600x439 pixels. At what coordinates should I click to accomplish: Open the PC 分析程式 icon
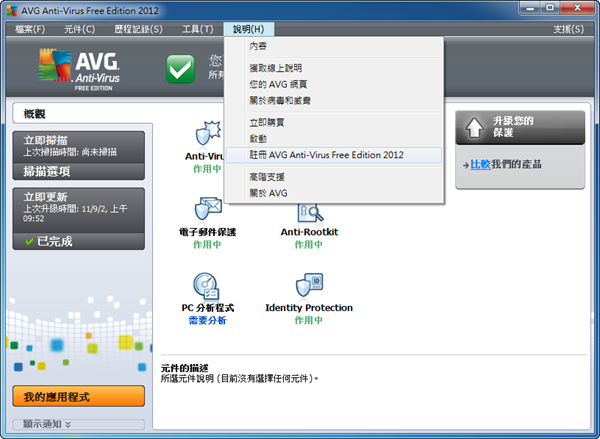tap(206, 286)
